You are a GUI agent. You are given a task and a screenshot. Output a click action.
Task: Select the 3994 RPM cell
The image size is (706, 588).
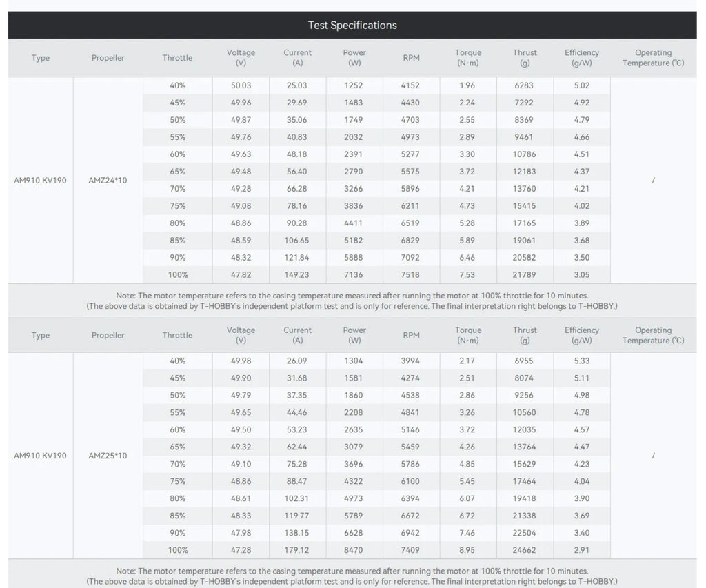click(411, 361)
